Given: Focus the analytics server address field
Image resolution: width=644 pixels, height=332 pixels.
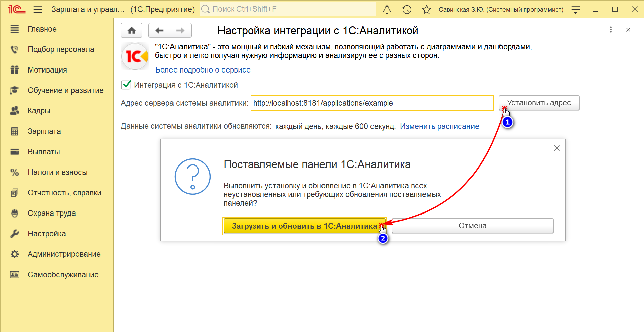Looking at the screenshot, I should (x=372, y=103).
